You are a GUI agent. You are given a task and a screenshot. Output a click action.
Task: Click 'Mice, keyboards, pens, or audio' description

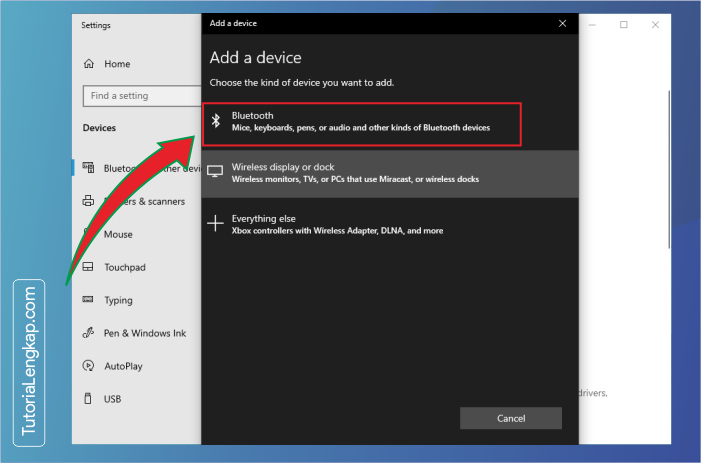361,128
